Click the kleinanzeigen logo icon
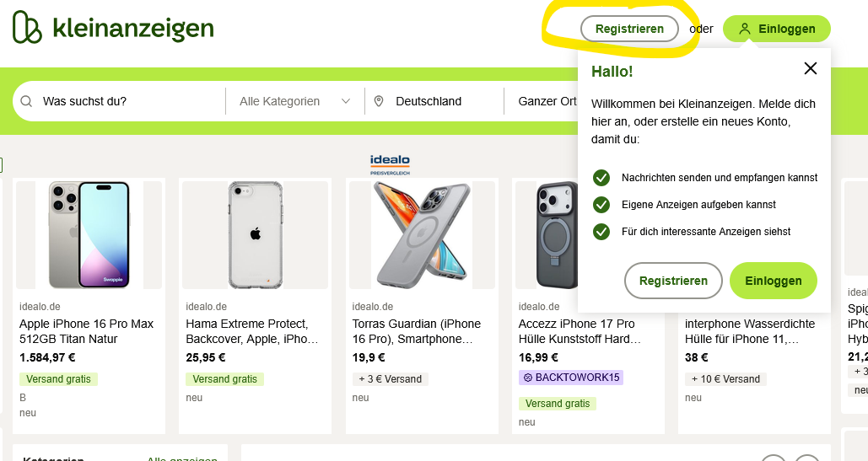Viewport: 868px width, 461px height. pos(27,26)
